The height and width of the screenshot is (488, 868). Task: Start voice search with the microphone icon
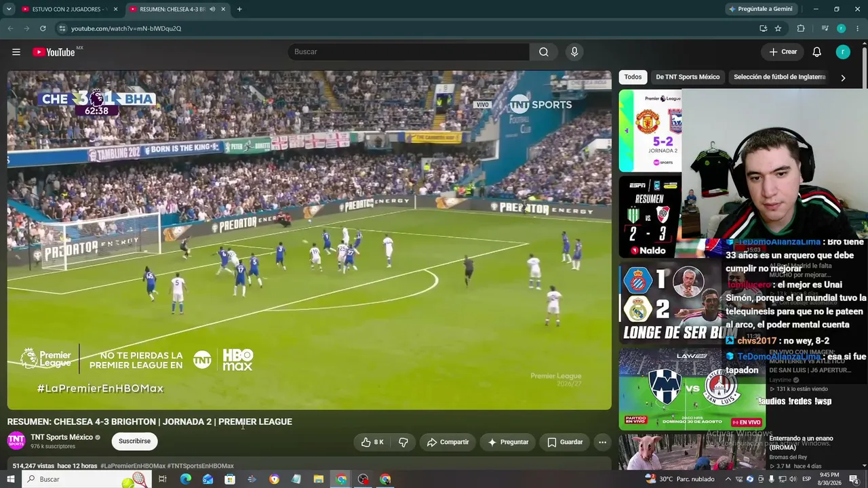point(574,52)
